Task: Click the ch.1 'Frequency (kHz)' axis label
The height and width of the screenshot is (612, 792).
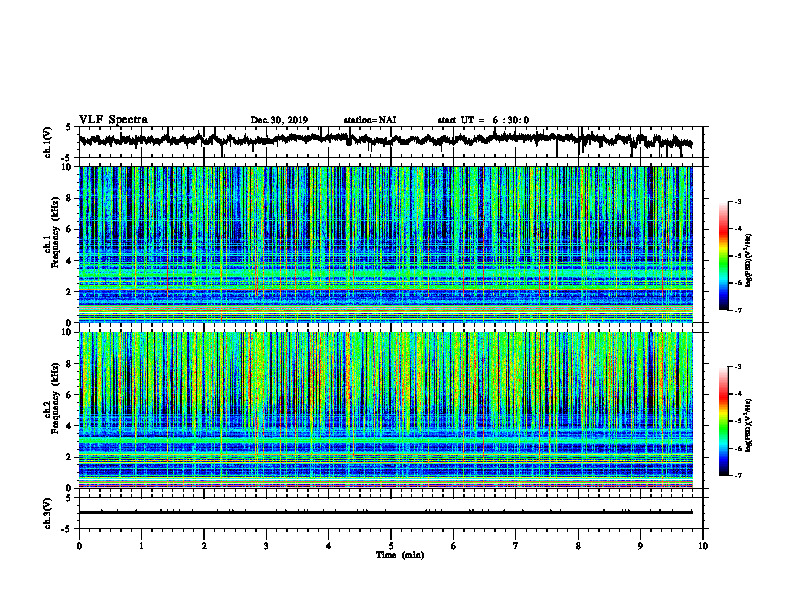Action: 55,233
